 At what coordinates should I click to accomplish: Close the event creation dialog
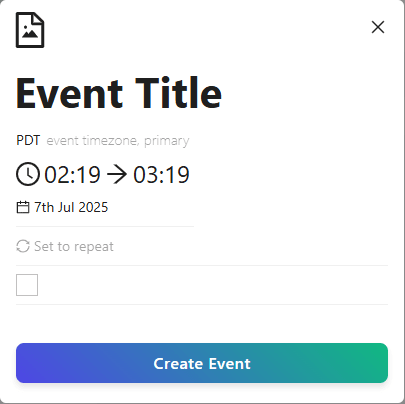pyautogui.click(x=378, y=27)
